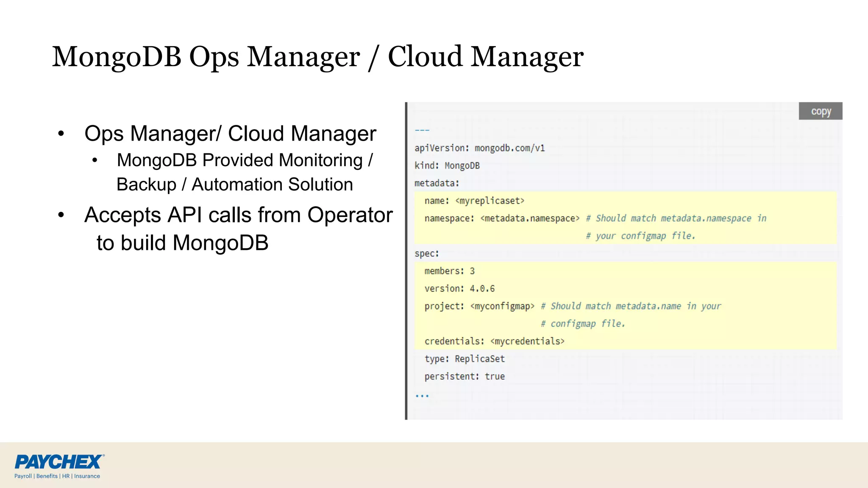
Task: Click the blue '...' document end marker
Action: 422,396
